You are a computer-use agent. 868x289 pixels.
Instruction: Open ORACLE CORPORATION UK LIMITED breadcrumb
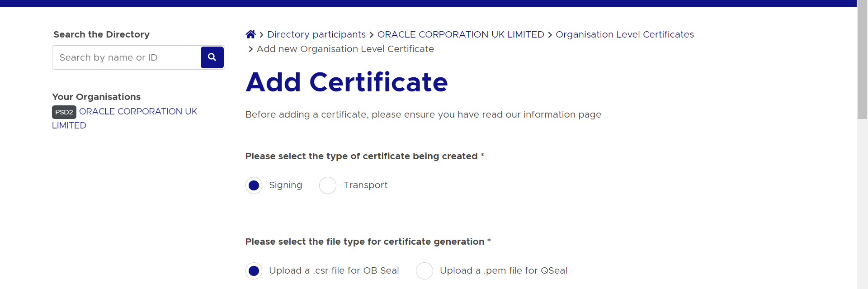point(460,34)
